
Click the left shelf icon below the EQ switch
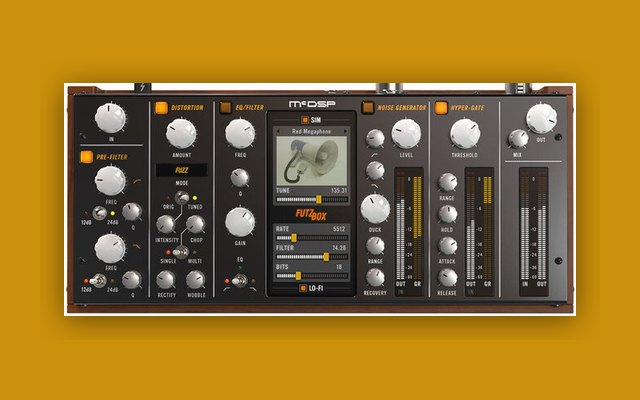[x=227, y=289]
